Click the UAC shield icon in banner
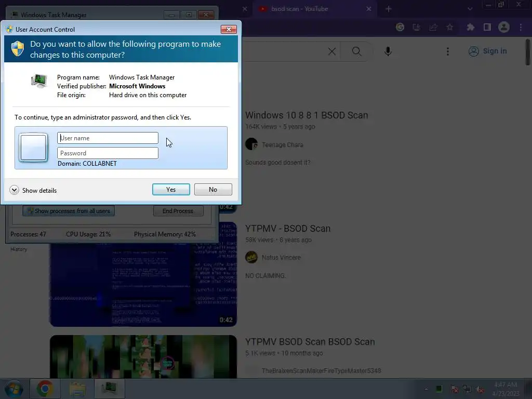This screenshot has width=532, height=399. (18, 49)
